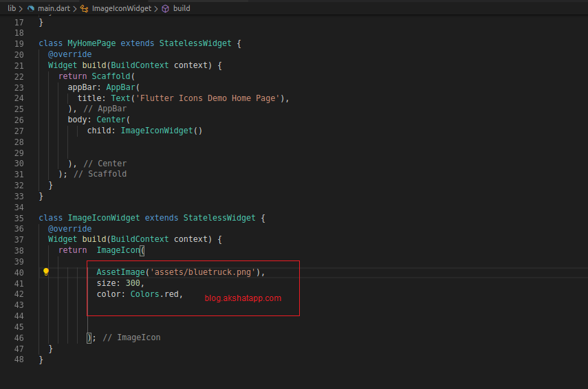Click the 'Flutter Icons Demo Home Page' string
588x389 pixels.
(212, 98)
